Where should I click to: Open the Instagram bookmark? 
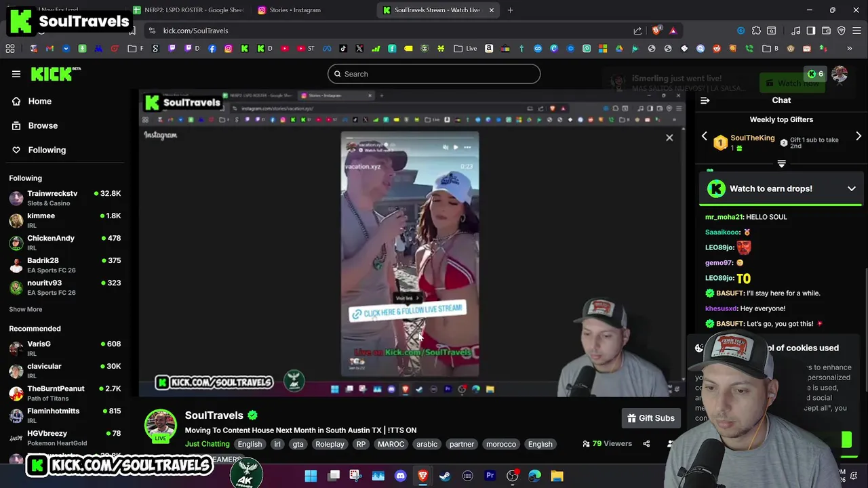pyautogui.click(x=229, y=49)
